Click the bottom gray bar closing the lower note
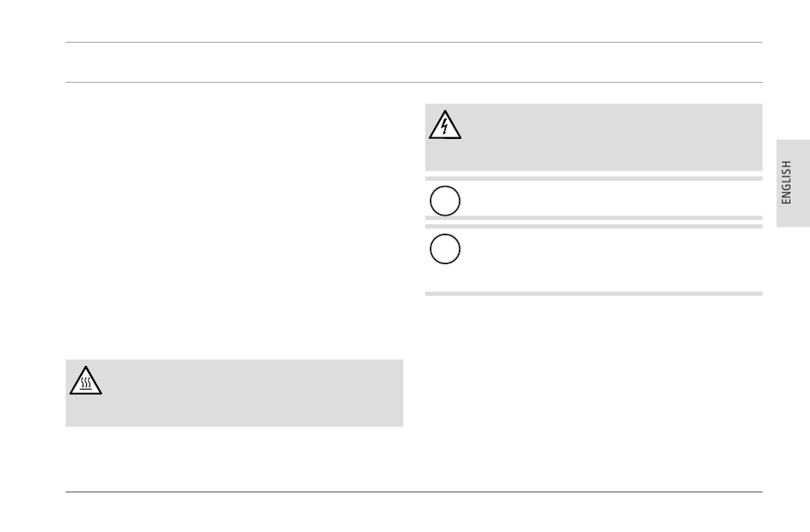 [593, 294]
